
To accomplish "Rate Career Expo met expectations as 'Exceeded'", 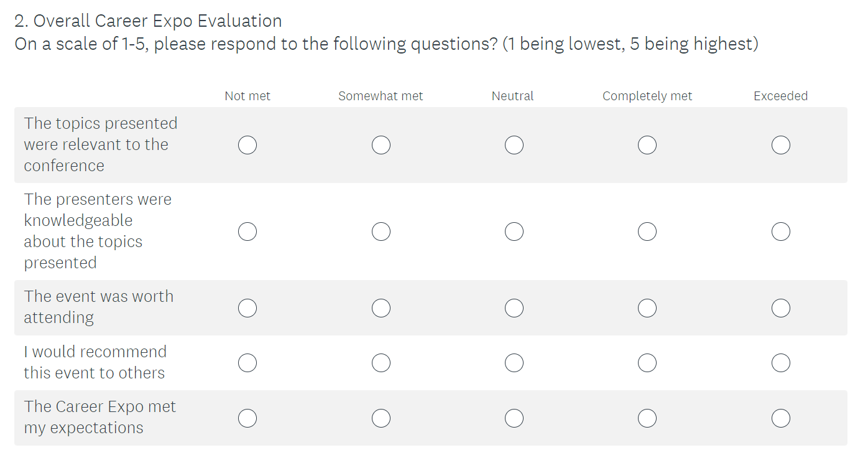I will point(780,418).
